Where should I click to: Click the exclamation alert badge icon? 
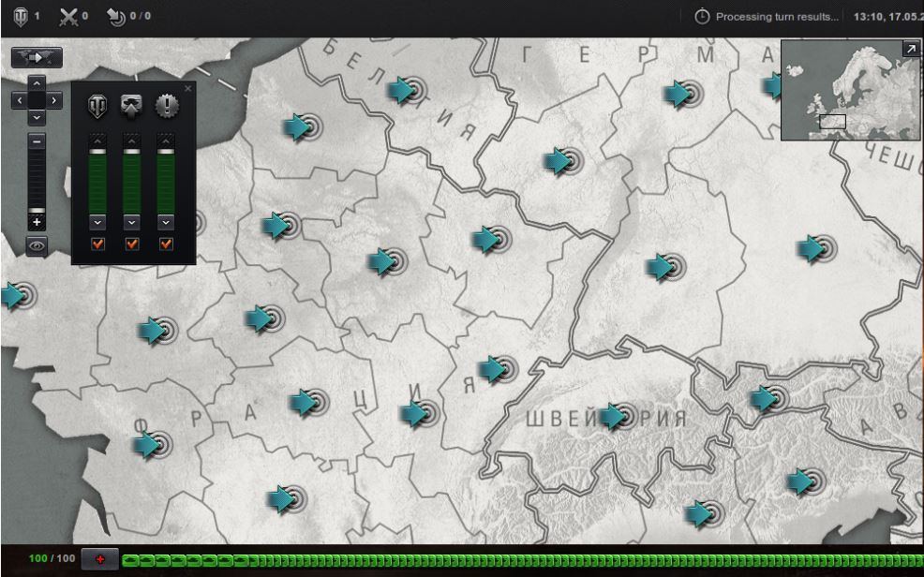pyautogui.click(x=166, y=107)
